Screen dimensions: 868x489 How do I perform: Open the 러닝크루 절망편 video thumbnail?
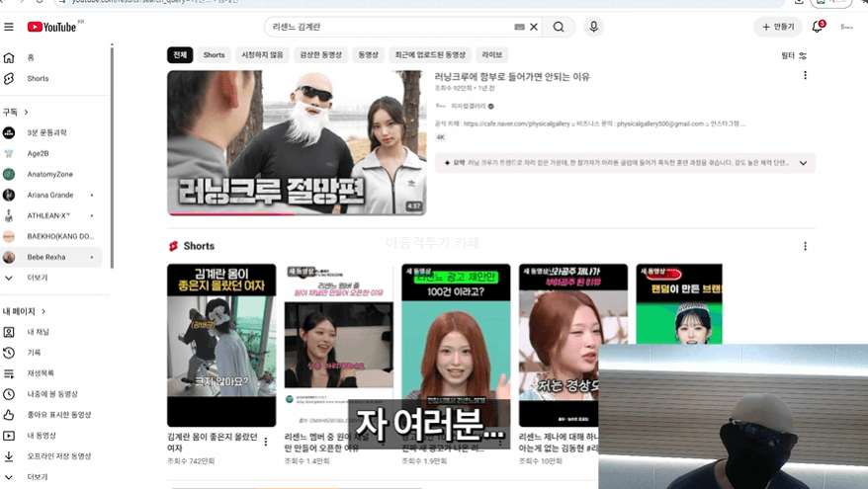pos(297,142)
